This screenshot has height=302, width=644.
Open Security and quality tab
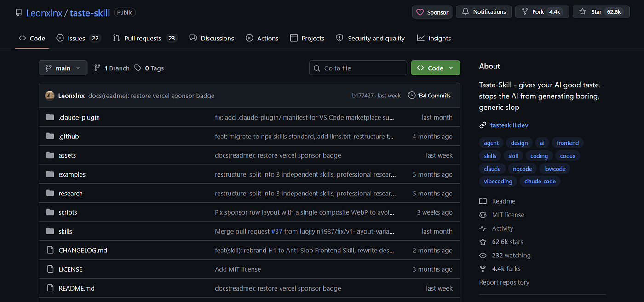[x=371, y=38]
